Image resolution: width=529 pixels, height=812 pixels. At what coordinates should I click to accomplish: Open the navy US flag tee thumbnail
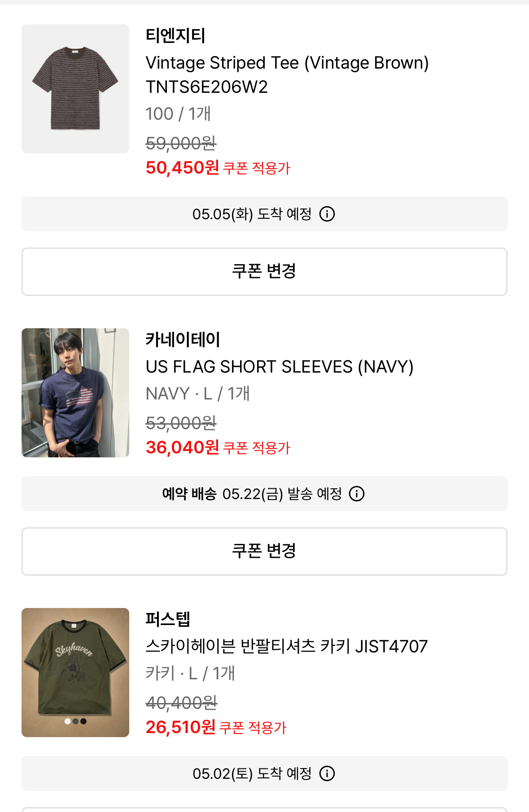(75, 393)
